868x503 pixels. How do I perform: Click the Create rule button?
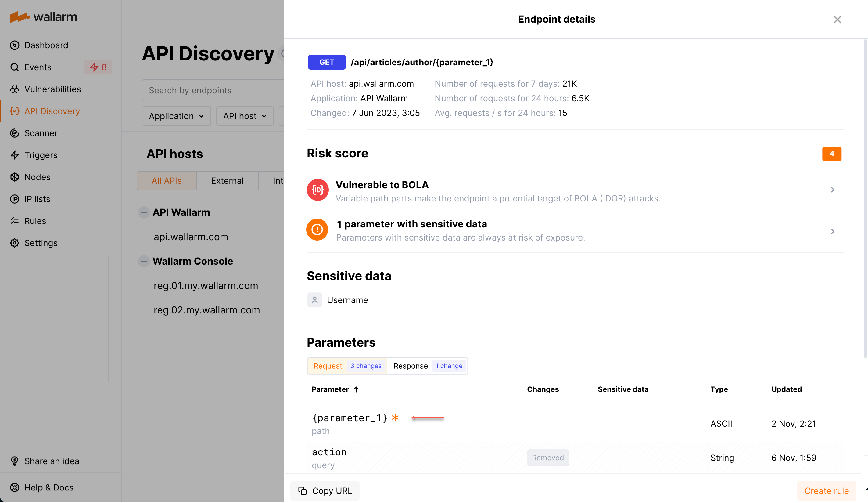(x=827, y=491)
